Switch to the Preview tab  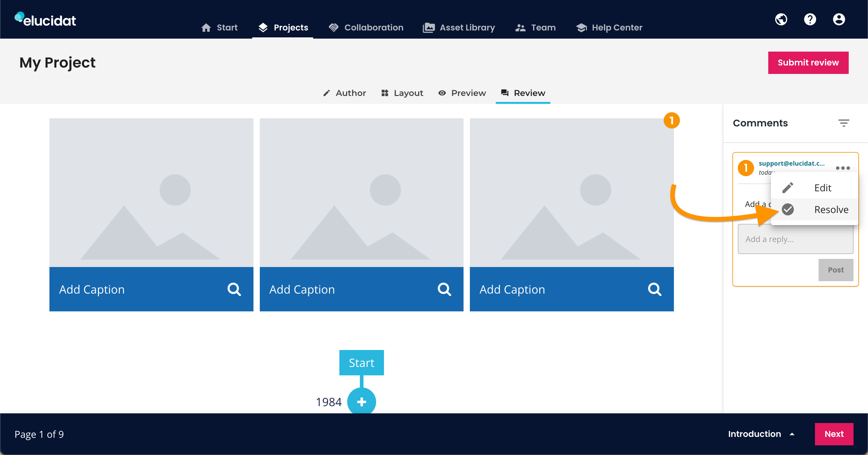pos(462,93)
